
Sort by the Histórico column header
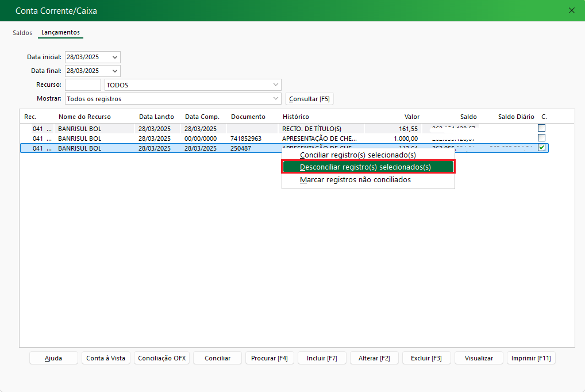click(296, 117)
